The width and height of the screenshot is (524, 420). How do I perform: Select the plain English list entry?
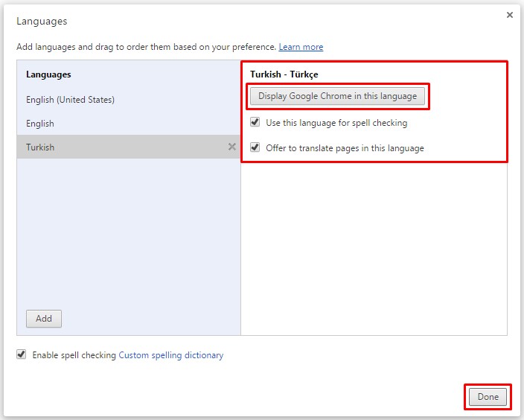[x=40, y=123]
